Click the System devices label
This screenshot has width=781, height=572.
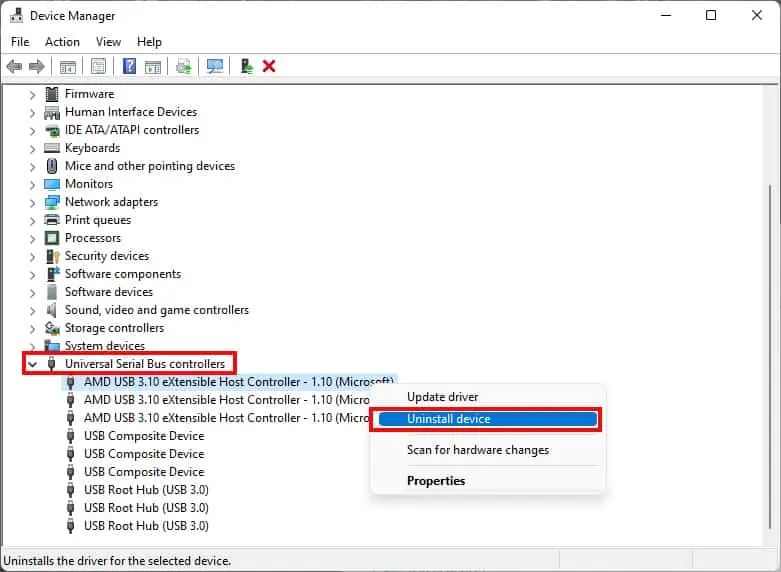105,346
